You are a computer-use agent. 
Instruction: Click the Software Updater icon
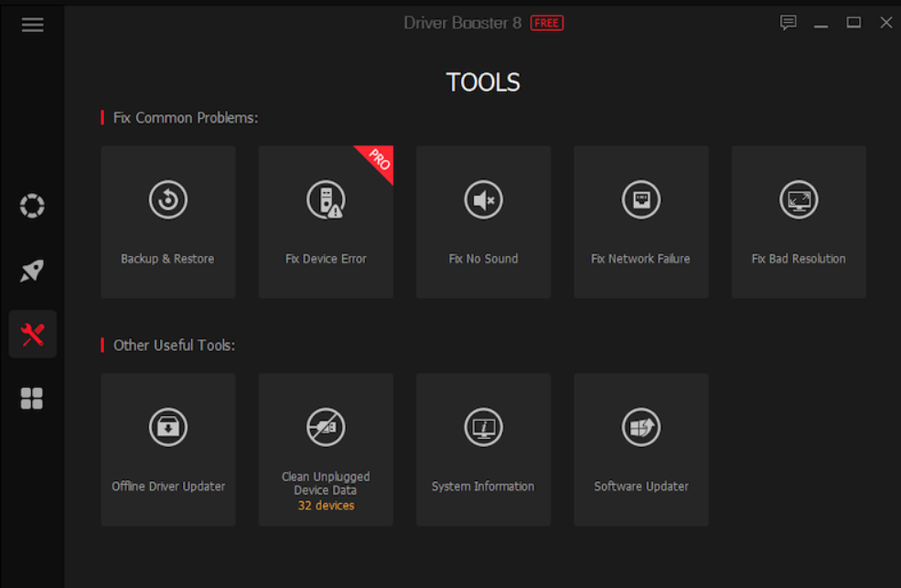[x=641, y=427]
